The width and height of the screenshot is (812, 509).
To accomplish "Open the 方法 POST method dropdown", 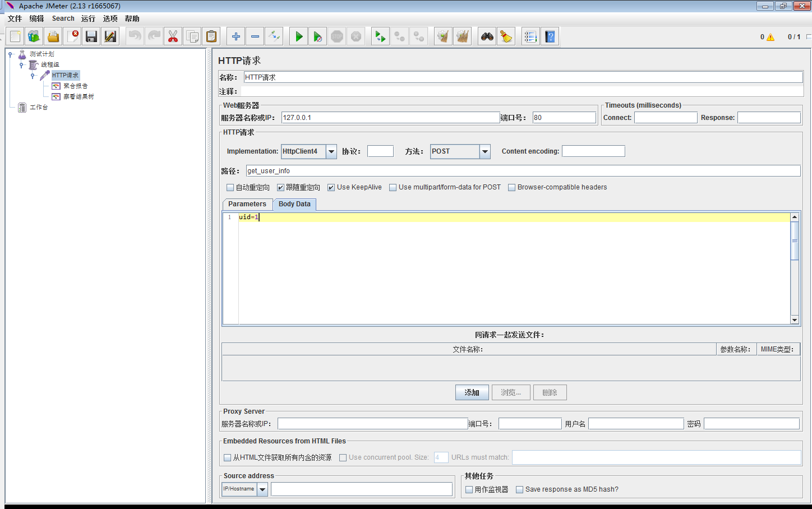I will 485,151.
